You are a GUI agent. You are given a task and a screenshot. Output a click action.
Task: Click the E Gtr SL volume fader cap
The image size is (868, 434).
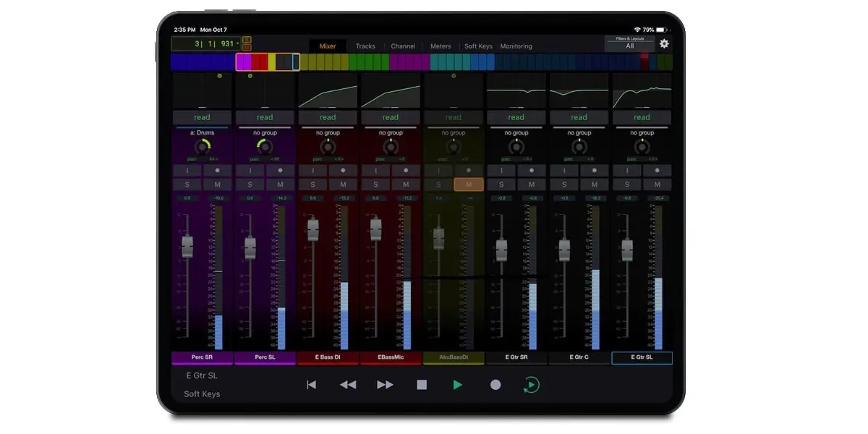[627, 250]
